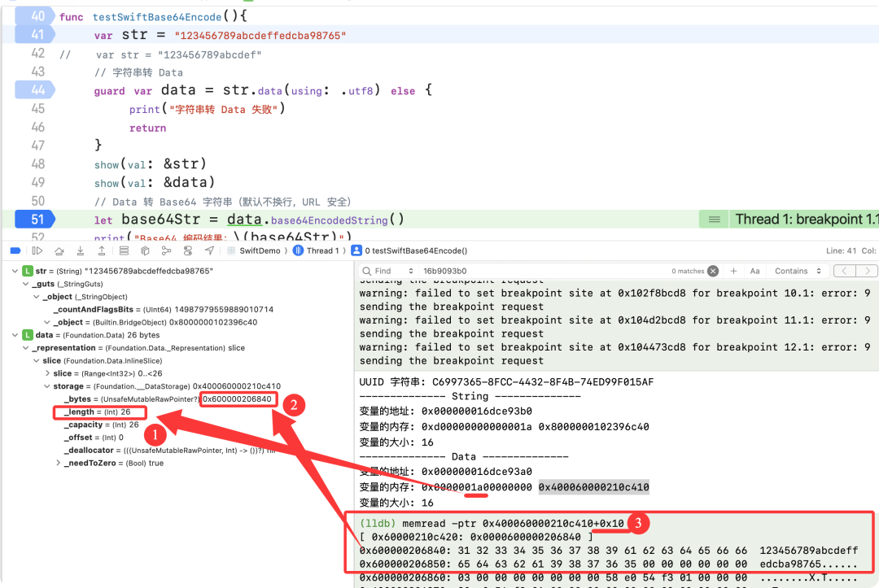Viewport: 879px width, 588px height.
Task: Click the '0 matches' search result label
Action: tap(688, 271)
